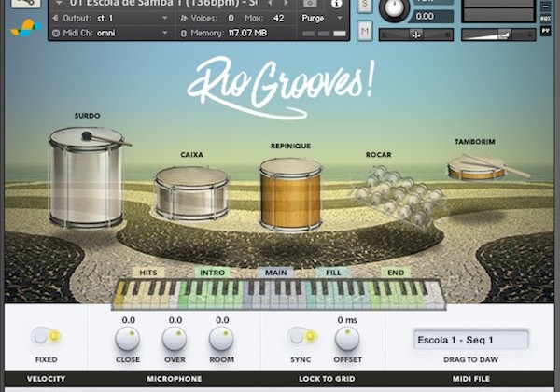560x392 pixels.
Task: Open the Purge dropdown menu
Action: tap(322, 18)
